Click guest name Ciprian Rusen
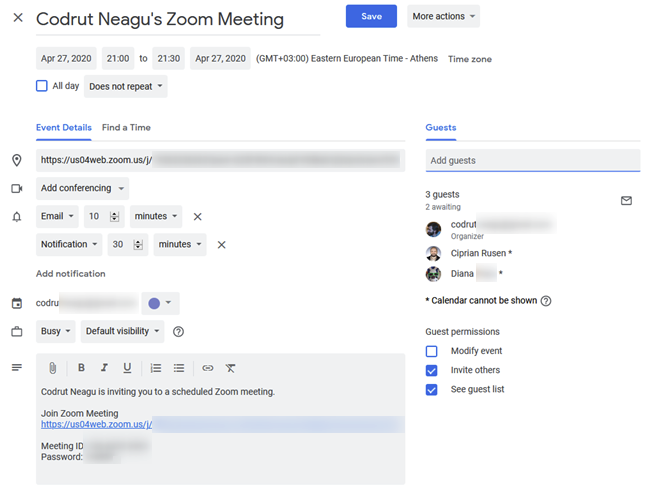This screenshot has width=648, height=493. pos(478,253)
